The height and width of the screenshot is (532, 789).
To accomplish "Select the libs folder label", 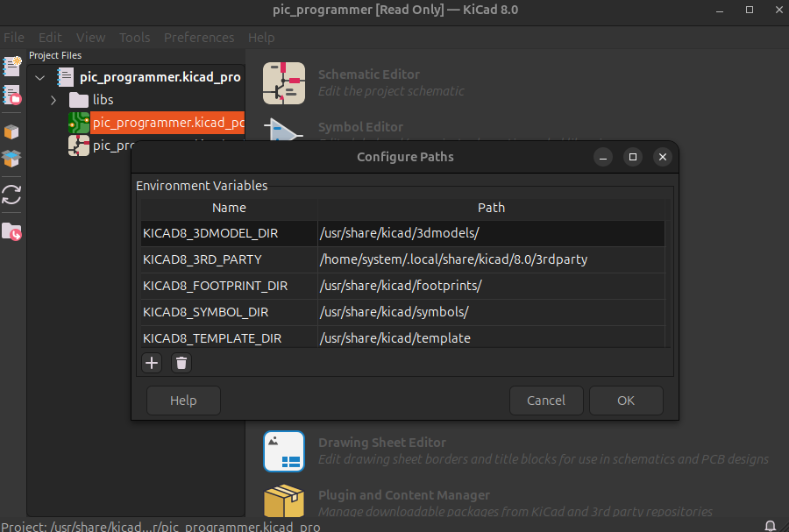I will [103, 100].
